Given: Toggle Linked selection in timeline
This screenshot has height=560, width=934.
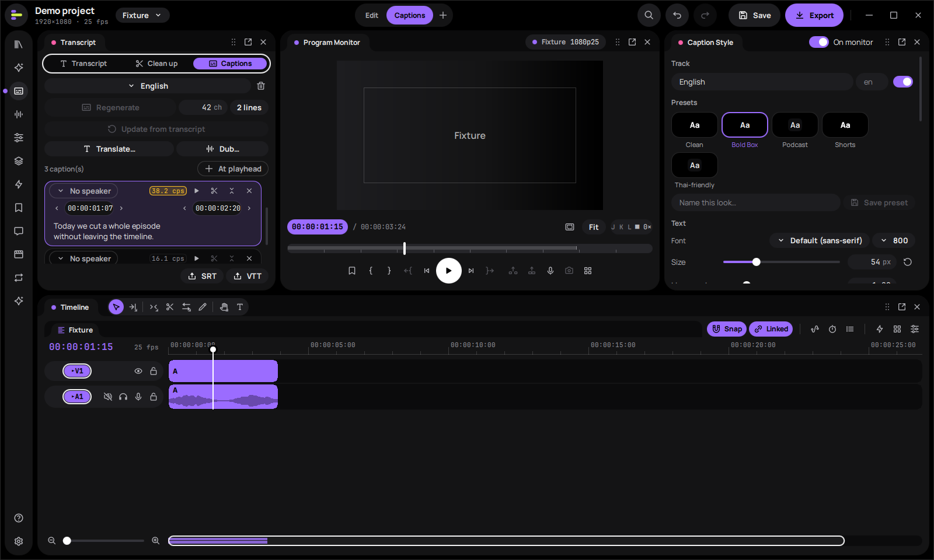Looking at the screenshot, I should [x=771, y=329].
